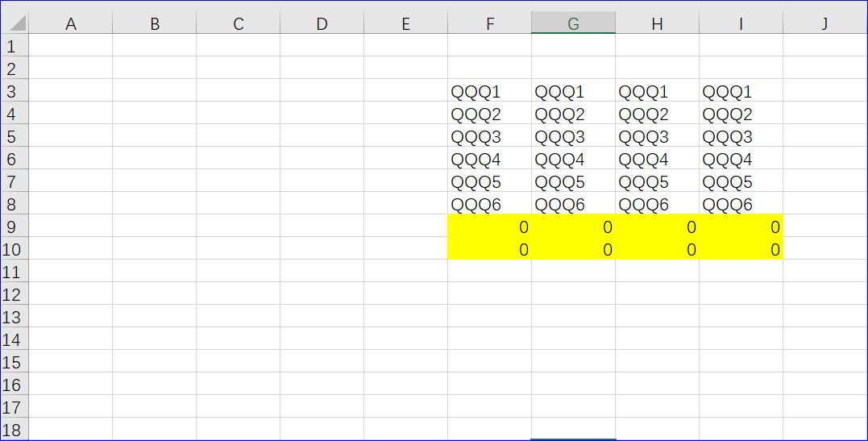Click cell I8 containing QQQ6

pos(741,203)
